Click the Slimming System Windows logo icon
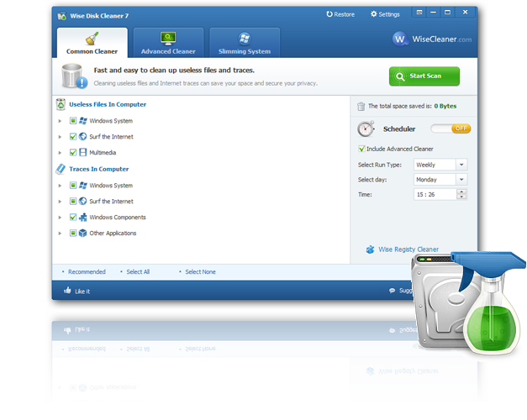The image size is (527, 420). 245,39
